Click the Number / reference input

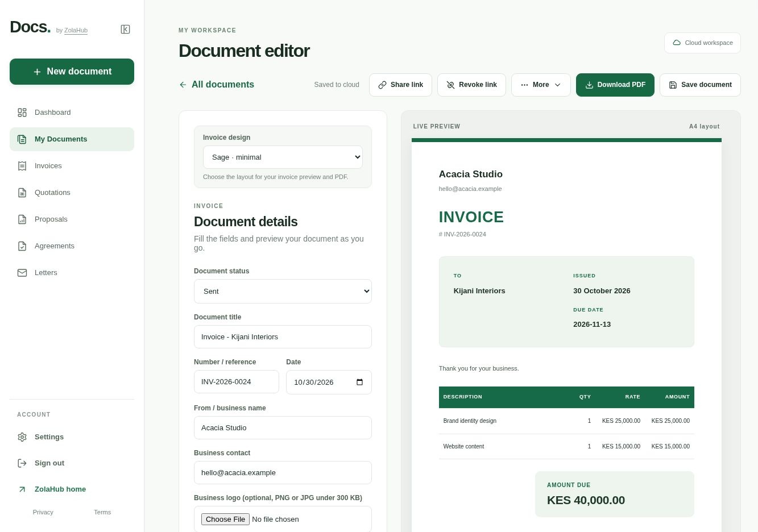click(x=237, y=382)
